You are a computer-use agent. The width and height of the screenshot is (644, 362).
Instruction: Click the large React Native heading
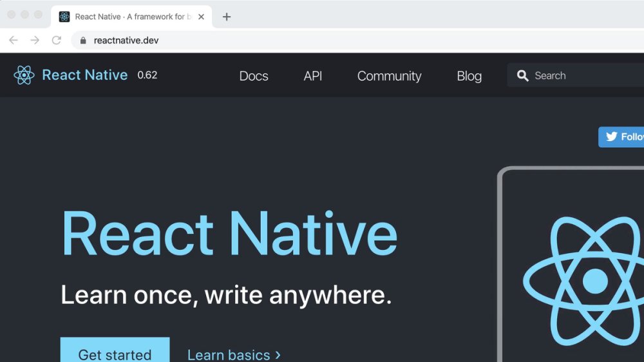click(x=229, y=234)
